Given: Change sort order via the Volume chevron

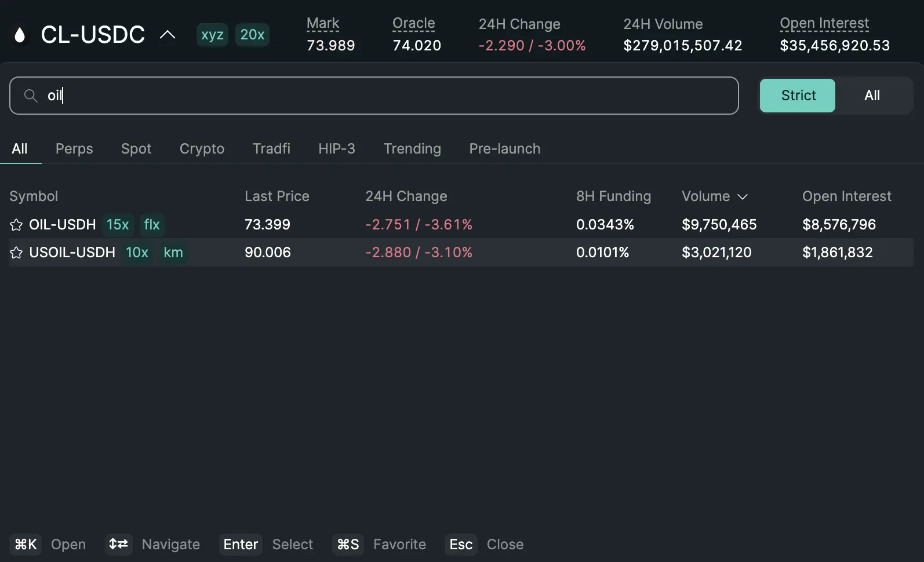Looking at the screenshot, I should click(x=744, y=197).
